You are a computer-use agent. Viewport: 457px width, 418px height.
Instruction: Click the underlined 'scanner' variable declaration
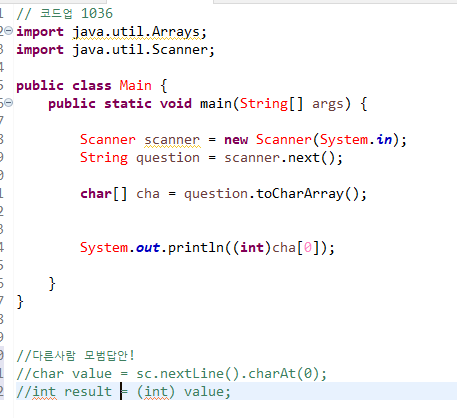[172, 140]
